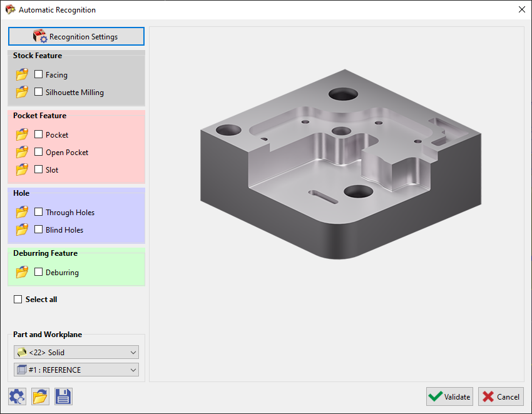Open the <22> Solid part dropdown

76,352
